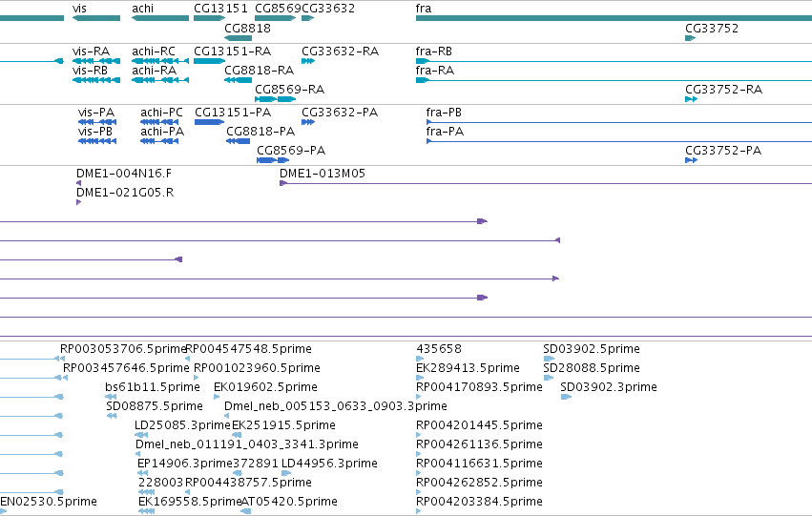
Task: Click BAC clone DME1-013M05 label
Action: [323, 174]
